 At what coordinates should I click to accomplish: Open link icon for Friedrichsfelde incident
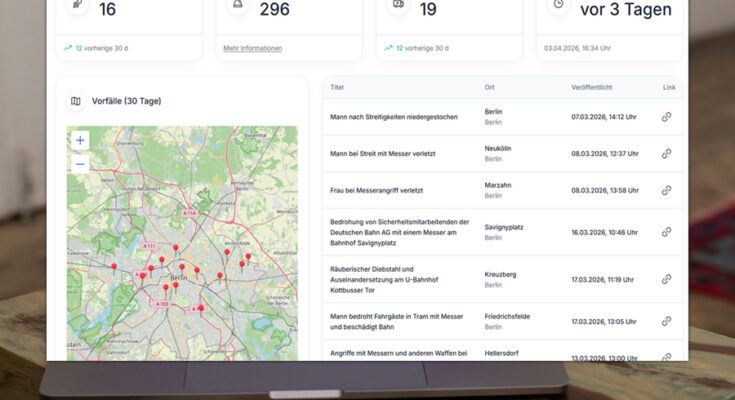pyautogui.click(x=667, y=321)
